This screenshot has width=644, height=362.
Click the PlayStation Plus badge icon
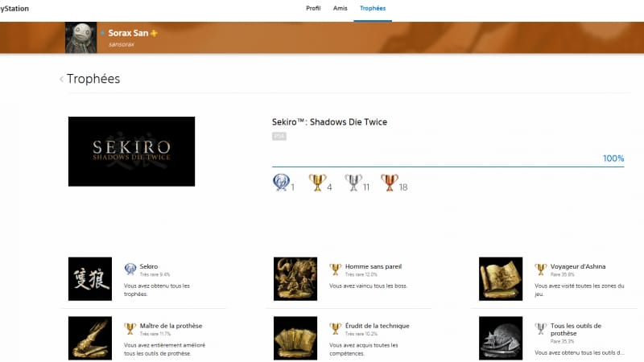tap(154, 33)
